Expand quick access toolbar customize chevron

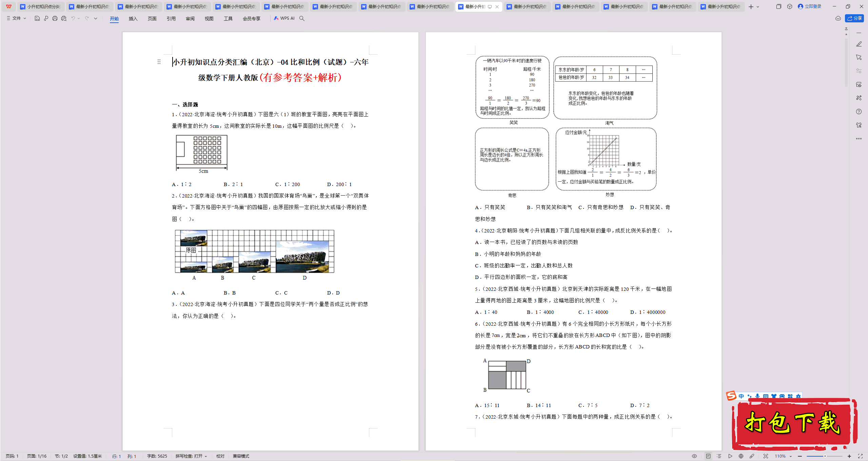(96, 18)
